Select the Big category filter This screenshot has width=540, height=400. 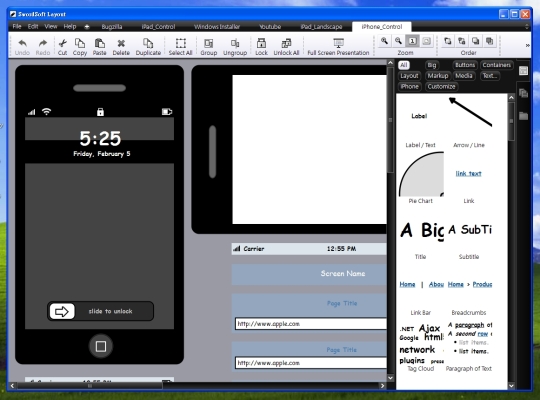click(x=432, y=65)
